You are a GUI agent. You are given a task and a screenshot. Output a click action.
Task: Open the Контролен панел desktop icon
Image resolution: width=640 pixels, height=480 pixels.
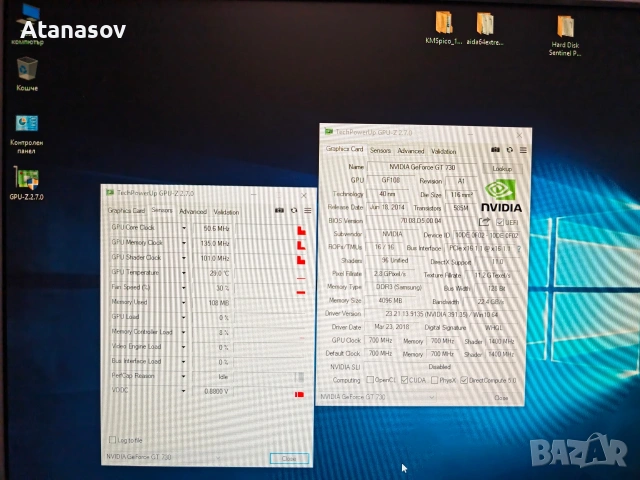27,134
